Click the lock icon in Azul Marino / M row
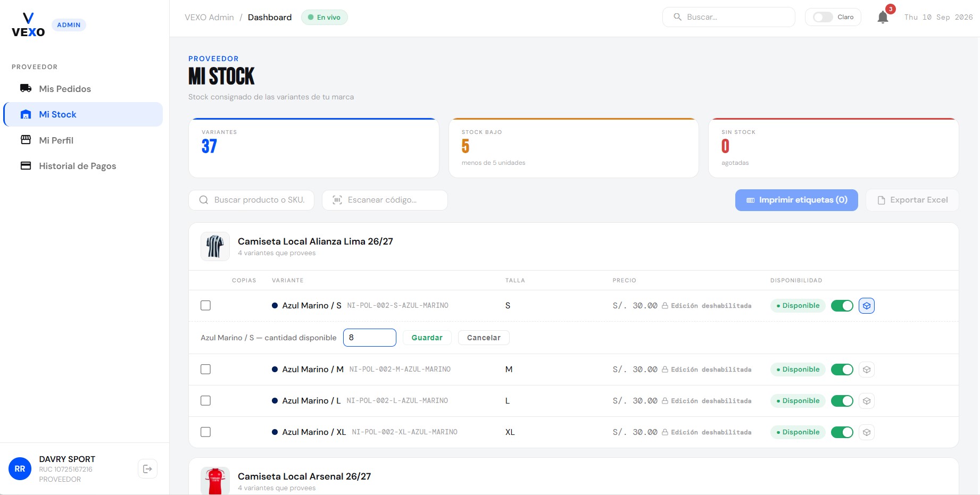This screenshot has height=495, width=980. 665,370
